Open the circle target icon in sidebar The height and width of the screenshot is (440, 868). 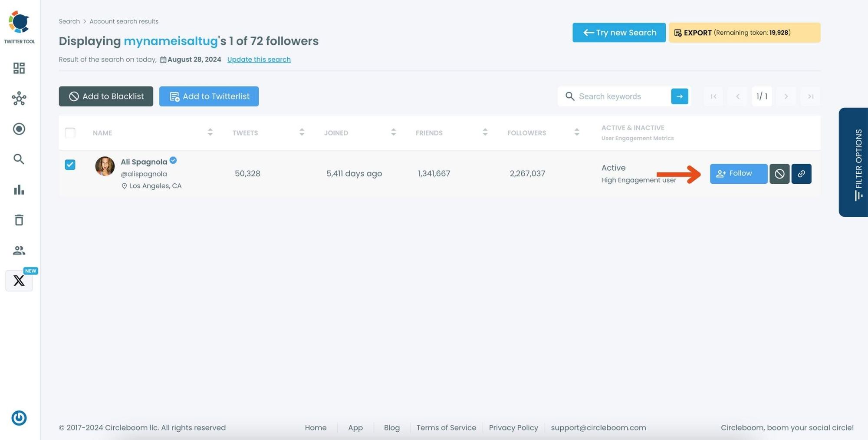tap(19, 129)
